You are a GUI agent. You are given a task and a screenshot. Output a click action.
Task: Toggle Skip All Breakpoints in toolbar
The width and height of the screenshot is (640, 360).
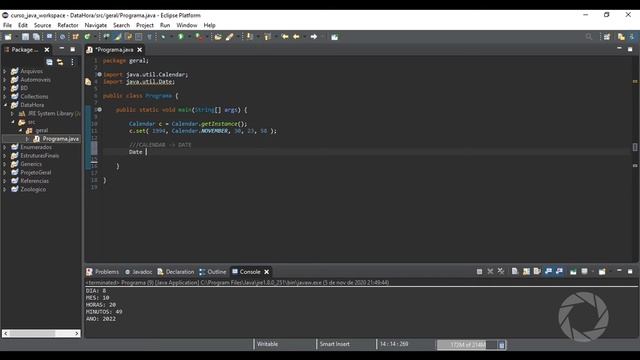62,37
